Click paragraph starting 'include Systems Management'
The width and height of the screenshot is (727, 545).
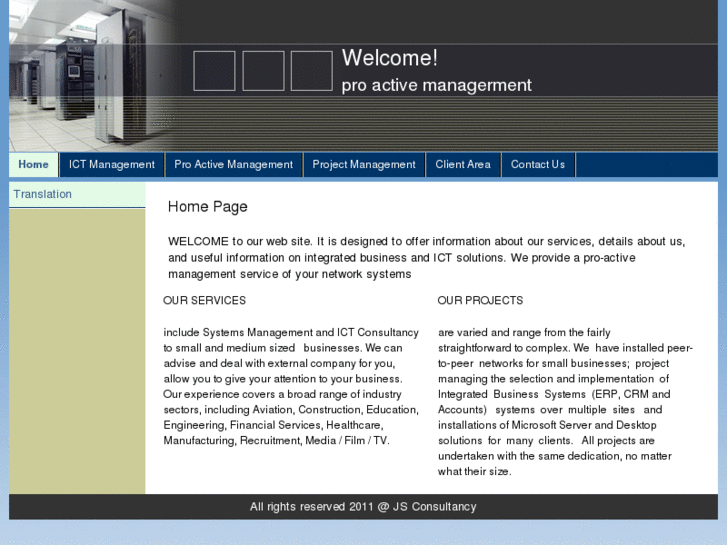click(291, 386)
